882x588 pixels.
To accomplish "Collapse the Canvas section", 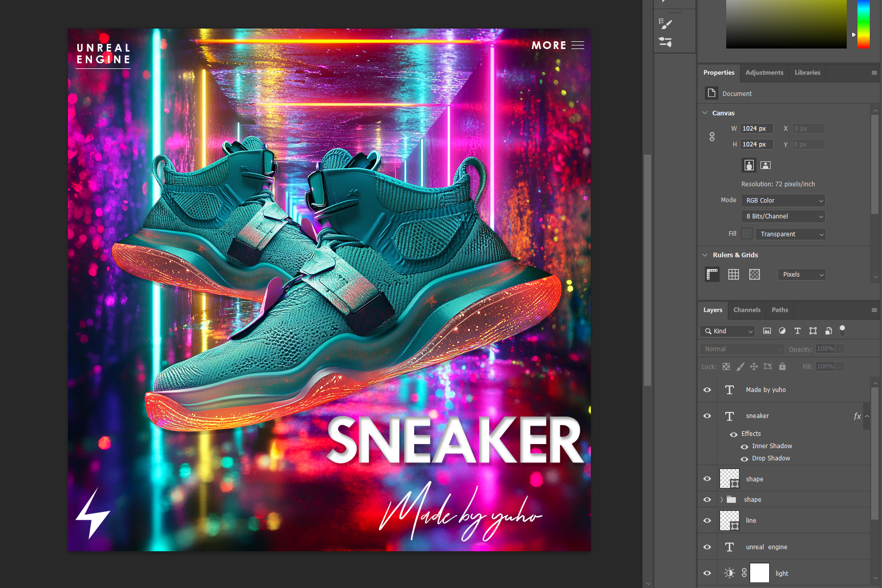I will click(705, 113).
